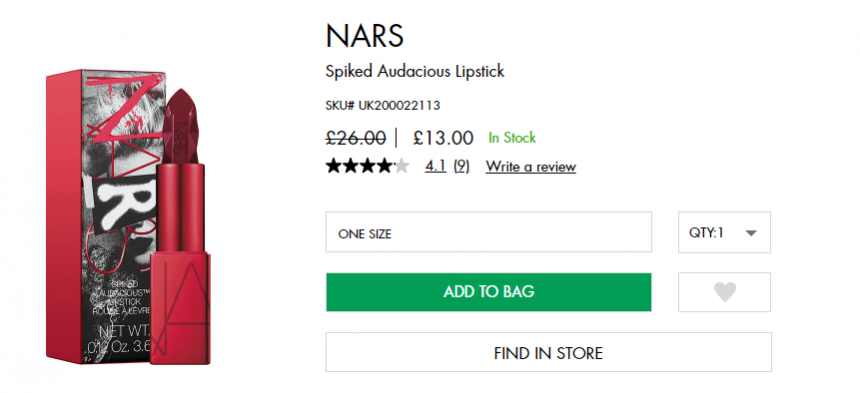Open the QTY dropdown arrow
860x393 pixels.
pyautogui.click(x=751, y=233)
